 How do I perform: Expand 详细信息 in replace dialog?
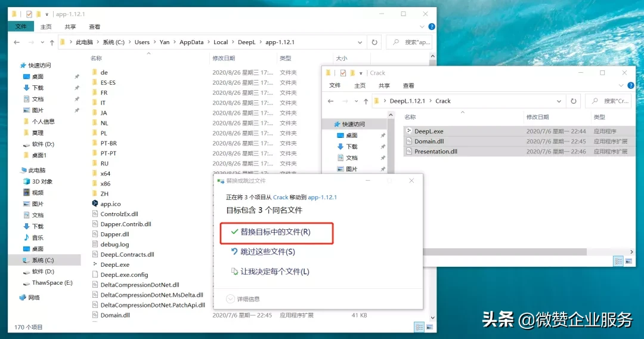click(243, 299)
